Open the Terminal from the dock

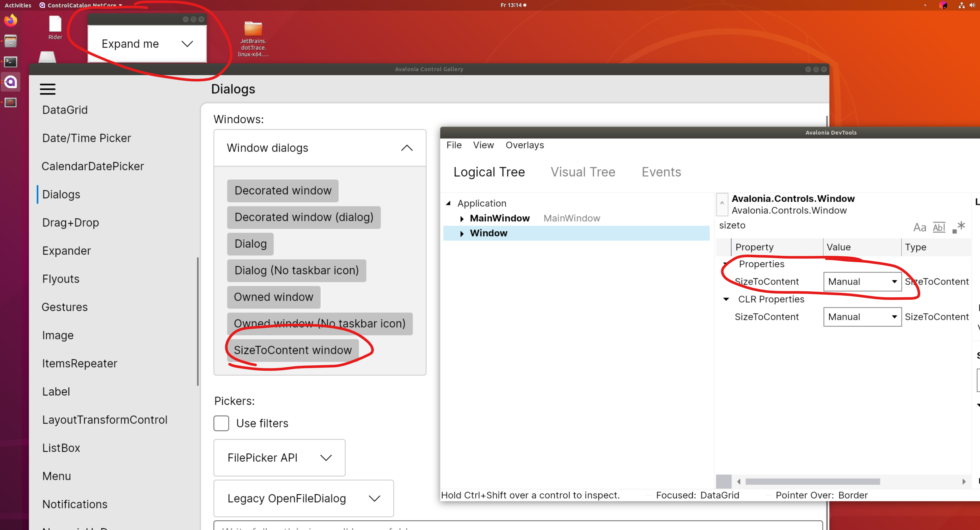pyautogui.click(x=11, y=62)
